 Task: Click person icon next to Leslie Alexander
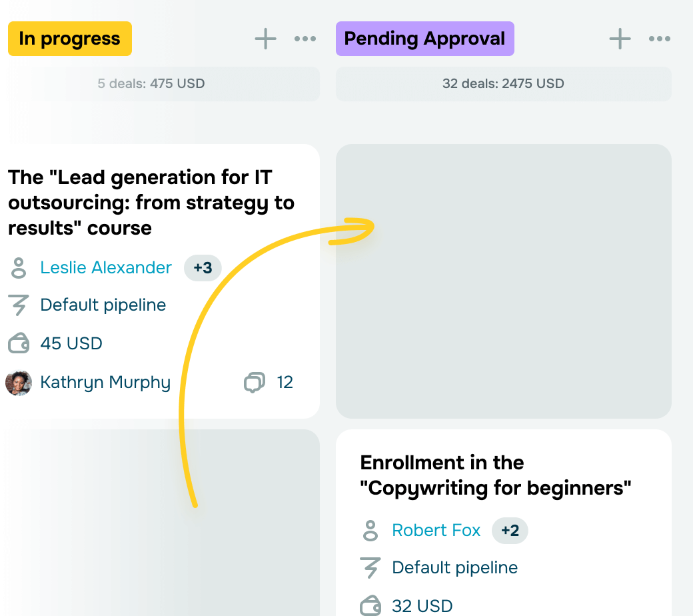pos(19,268)
